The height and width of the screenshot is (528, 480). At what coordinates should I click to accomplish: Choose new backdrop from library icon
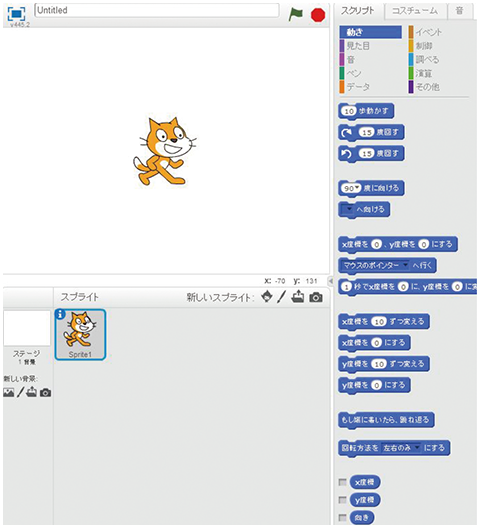[9, 393]
